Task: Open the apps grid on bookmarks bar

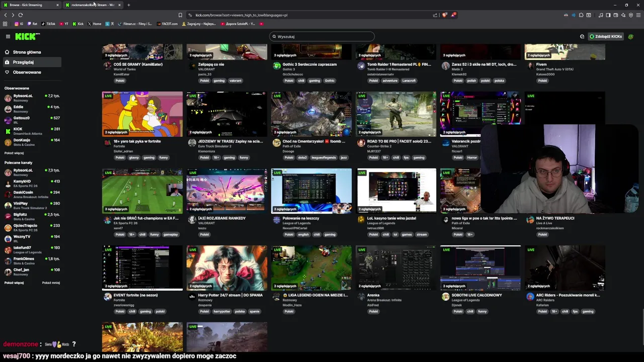Action: [x=5, y=24]
